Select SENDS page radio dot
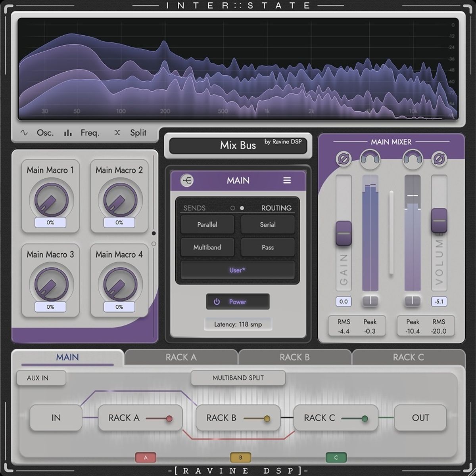This screenshot has height=476, width=476. pos(232,208)
